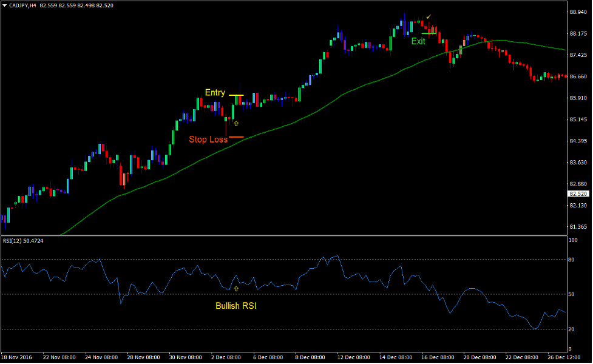593x364 pixels.
Task: Click the current price tag showing 82.520
Action: pyautogui.click(x=577, y=194)
